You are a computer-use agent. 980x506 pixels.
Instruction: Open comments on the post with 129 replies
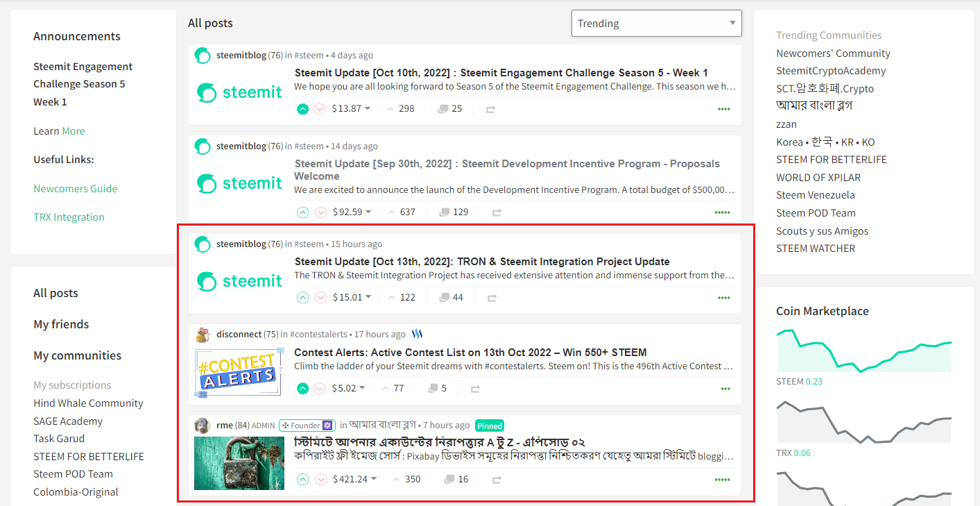click(x=454, y=212)
